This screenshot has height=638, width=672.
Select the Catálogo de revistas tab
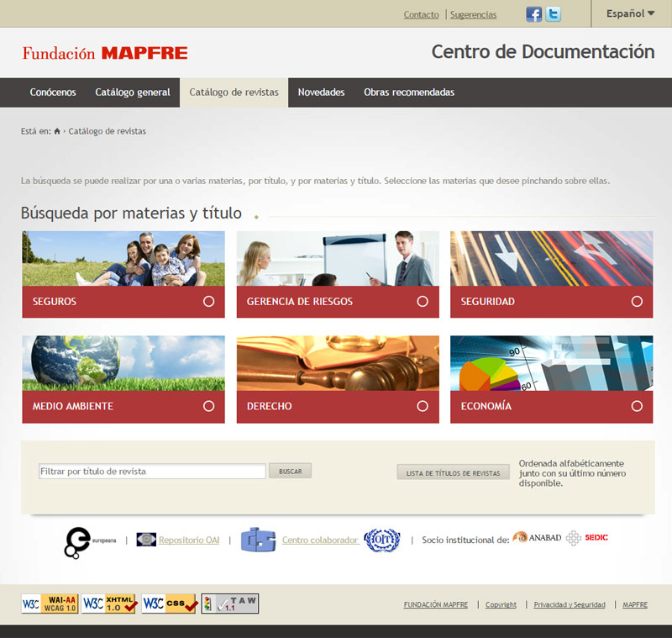point(234,92)
